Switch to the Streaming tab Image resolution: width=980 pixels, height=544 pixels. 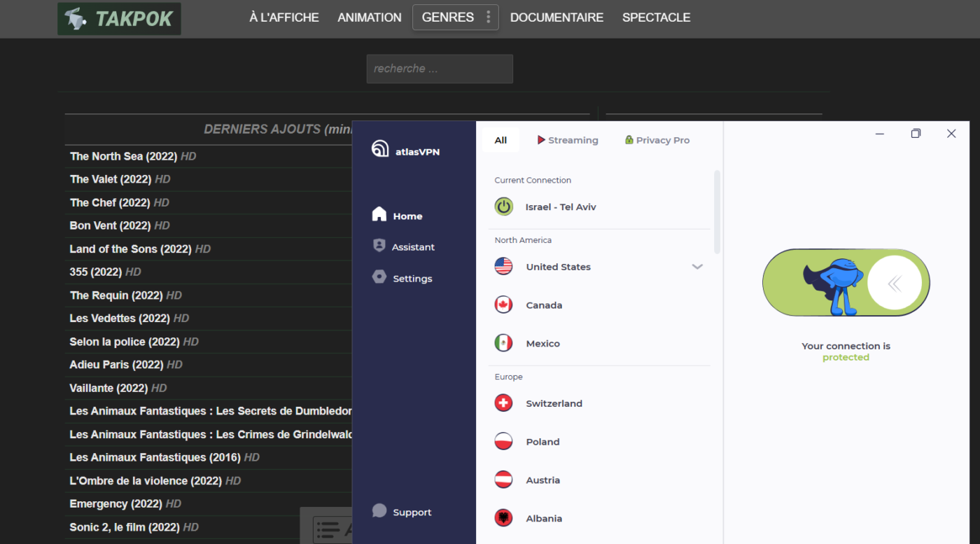[x=568, y=140]
